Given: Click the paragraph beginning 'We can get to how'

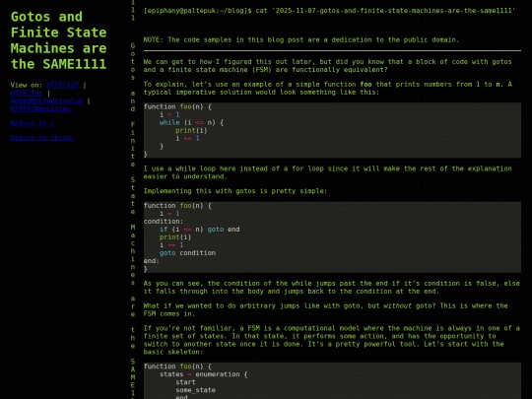Looking at the screenshot, I should (x=328, y=65).
